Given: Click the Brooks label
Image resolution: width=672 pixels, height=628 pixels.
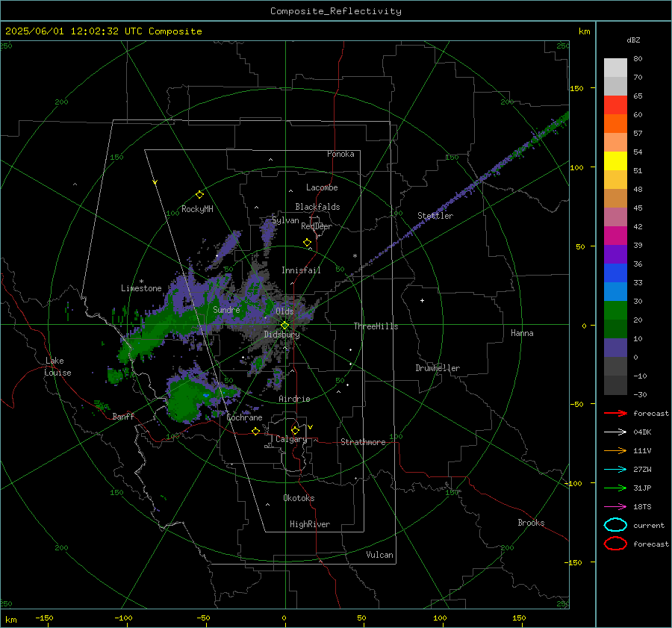Looking at the screenshot, I should pos(531,523).
